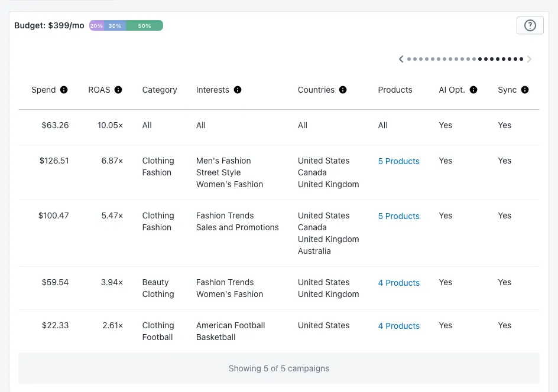The width and height of the screenshot is (558, 392).
Task: Select the Countries column header
Action: tap(316, 90)
